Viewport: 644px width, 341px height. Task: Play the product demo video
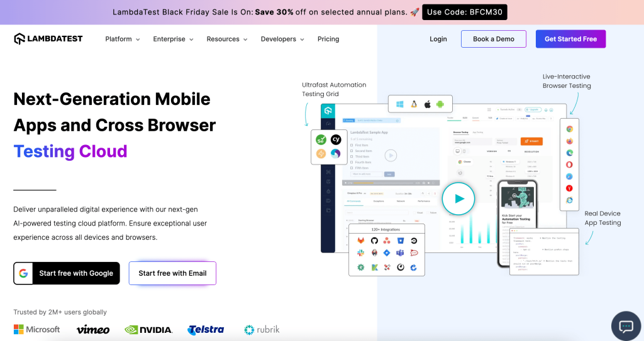tap(458, 199)
